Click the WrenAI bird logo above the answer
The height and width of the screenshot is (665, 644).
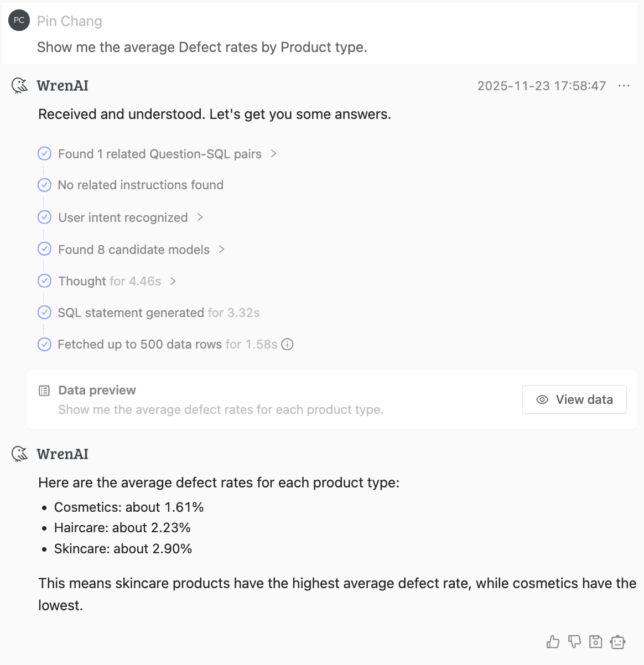point(20,454)
